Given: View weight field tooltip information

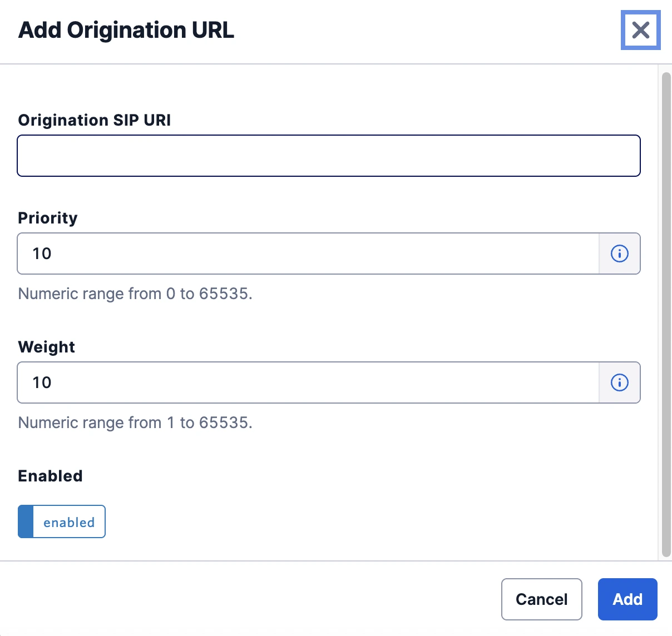Looking at the screenshot, I should (x=619, y=382).
